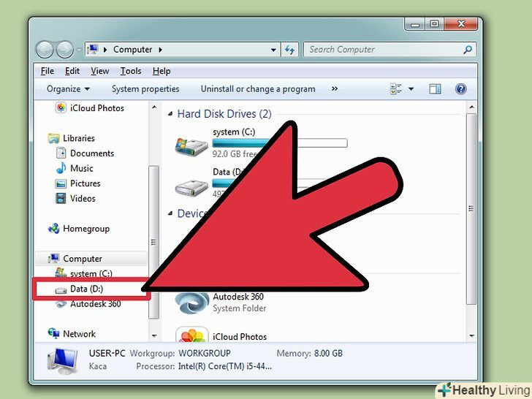Screen dimensions: 532x399
Task: Click the USER-PC computer icon in details pane
Action: 63,361
